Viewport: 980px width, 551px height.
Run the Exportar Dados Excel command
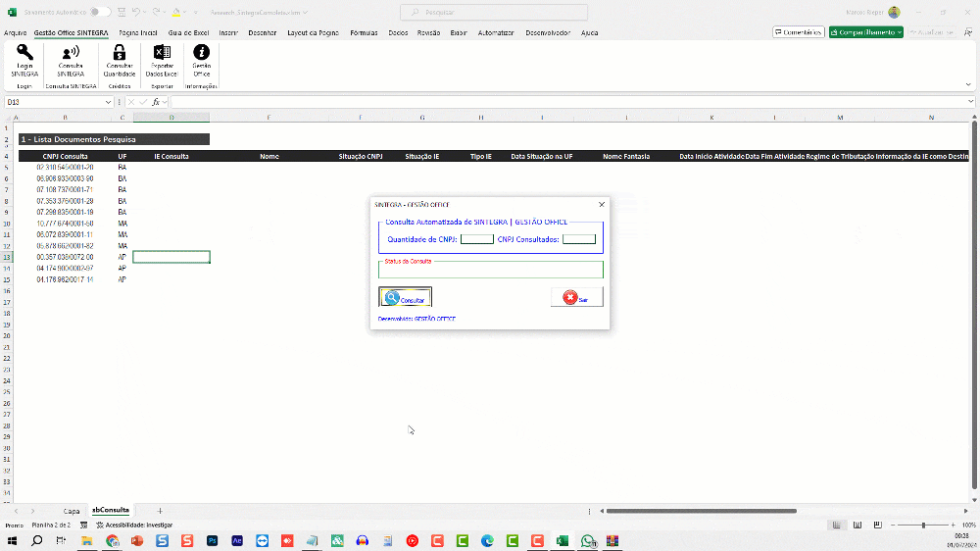point(162,61)
